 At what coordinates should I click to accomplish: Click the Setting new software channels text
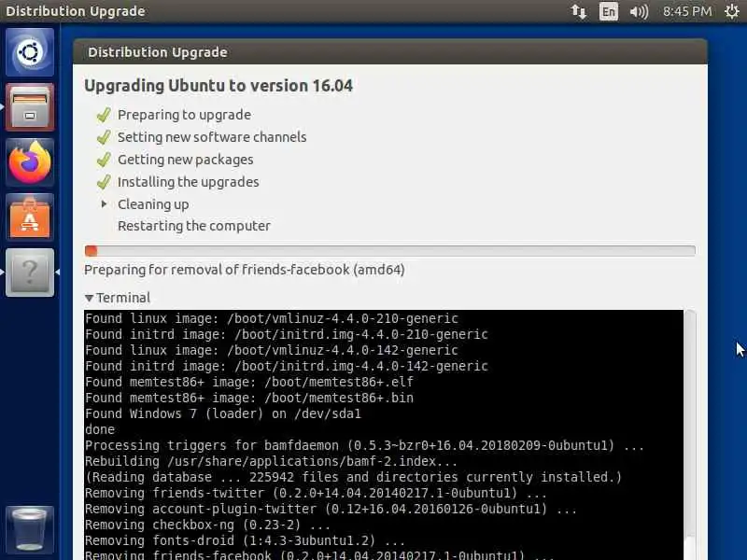tap(212, 137)
